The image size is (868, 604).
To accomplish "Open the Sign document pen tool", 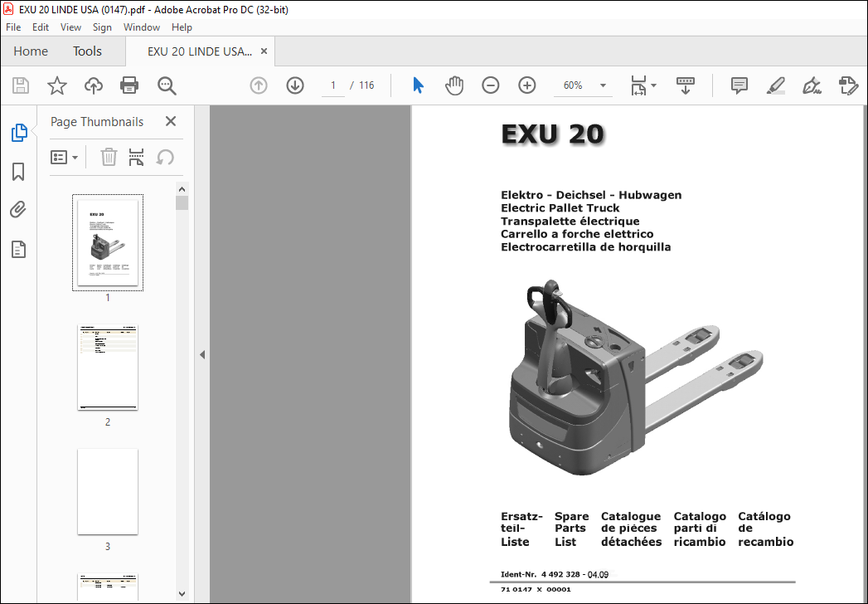I will click(x=812, y=85).
